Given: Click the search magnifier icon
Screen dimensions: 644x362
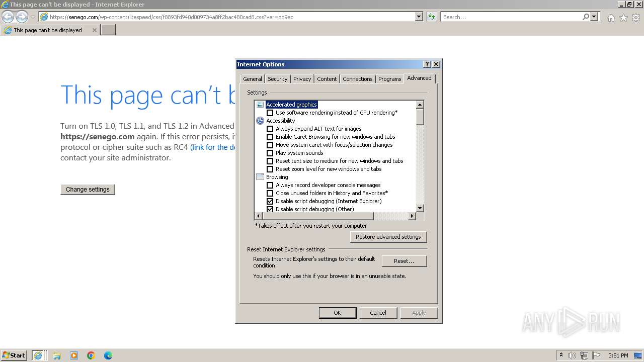Looking at the screenshot, I should [x=586, y=17].
